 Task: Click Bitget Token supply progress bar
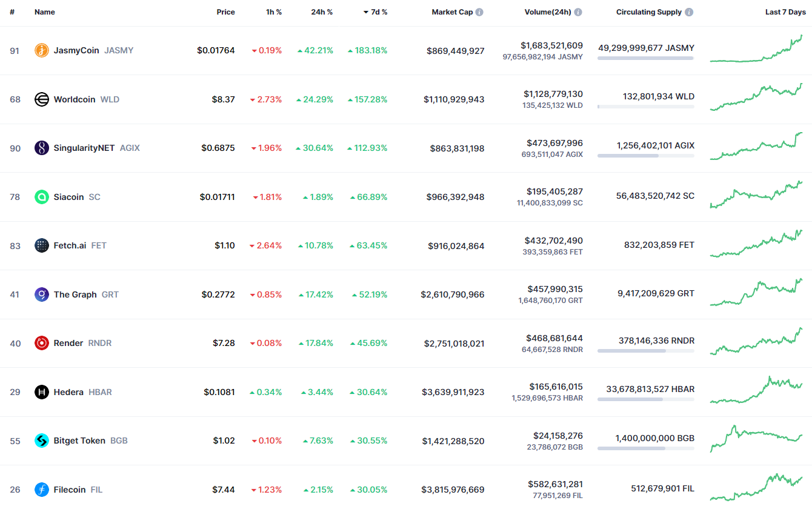point(645,448)
